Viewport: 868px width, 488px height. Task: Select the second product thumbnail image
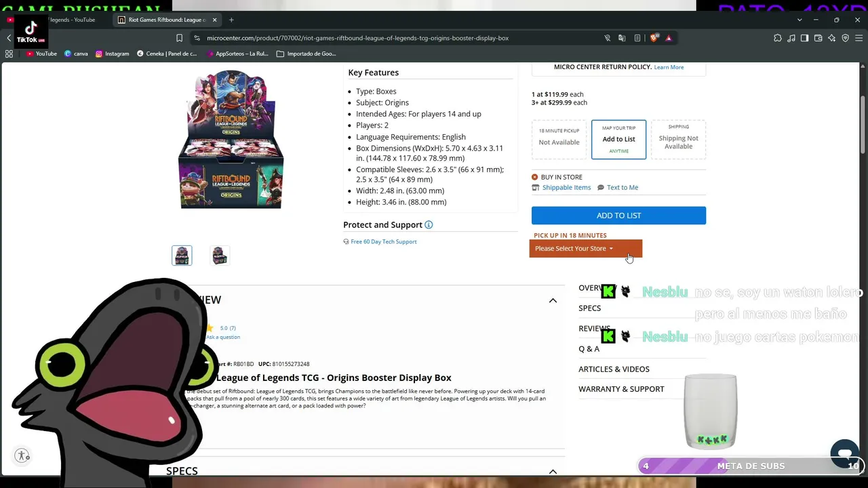coord(219,256)
